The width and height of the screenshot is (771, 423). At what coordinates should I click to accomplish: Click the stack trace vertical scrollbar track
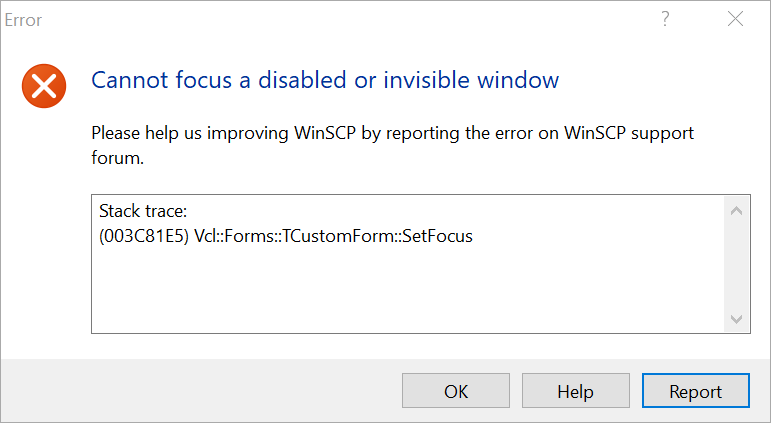click(x=736, y=265)
